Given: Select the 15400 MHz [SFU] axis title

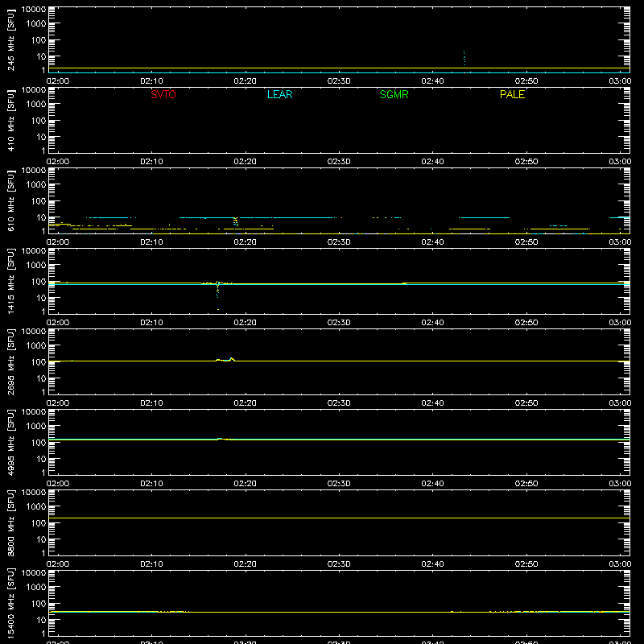Looking at the screenshot, I should 10,603.
